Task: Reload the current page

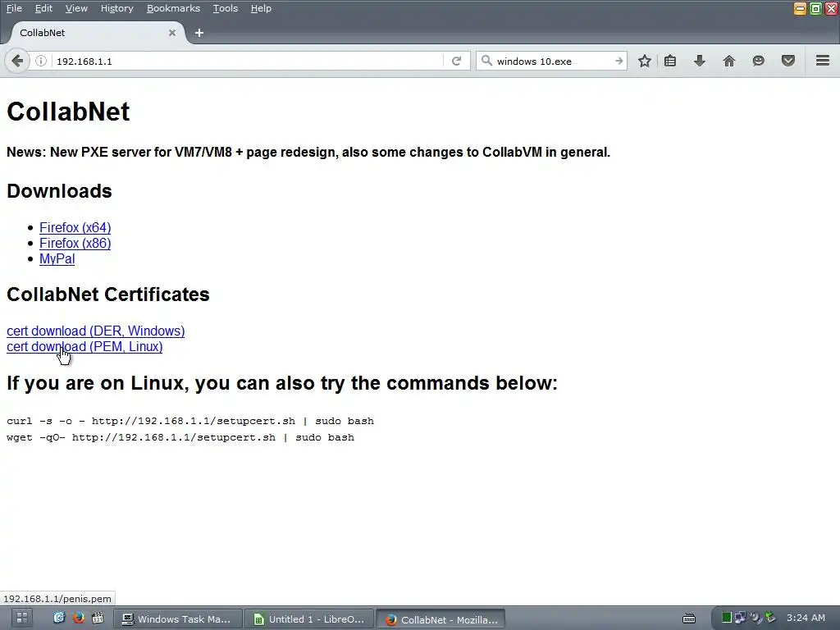Action: pos(456,61)
